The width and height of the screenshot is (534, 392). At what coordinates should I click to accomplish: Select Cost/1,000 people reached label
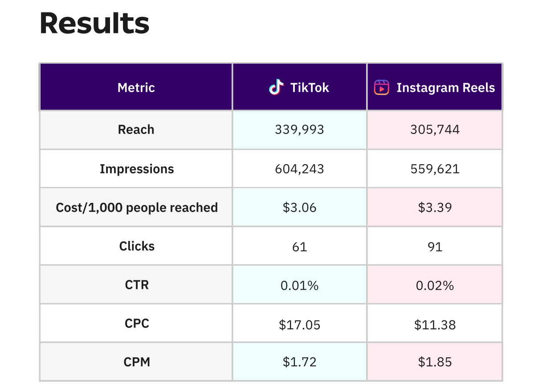pos(137,208)
